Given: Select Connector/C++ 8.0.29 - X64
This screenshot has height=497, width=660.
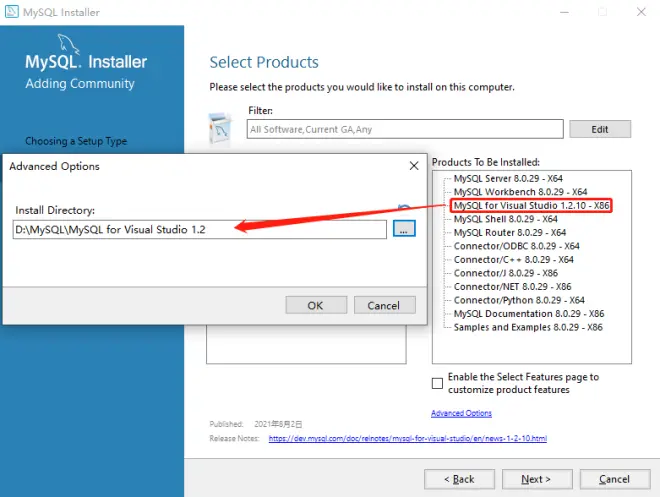Looking at the screenshot, I should click(514, 259).
